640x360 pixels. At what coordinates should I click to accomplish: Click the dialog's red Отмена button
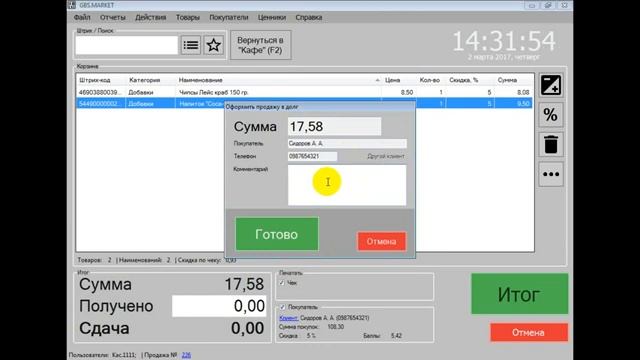coord(382,241)
